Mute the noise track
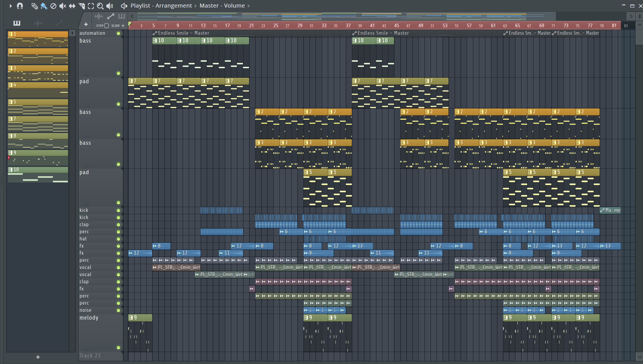 click(118, 310)
